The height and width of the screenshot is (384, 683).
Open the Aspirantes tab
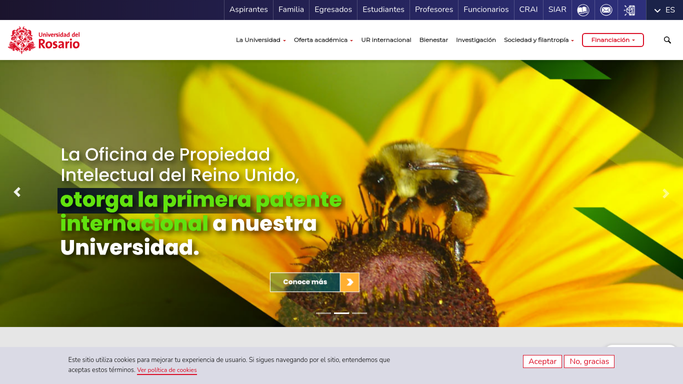[x=248, y=10]
